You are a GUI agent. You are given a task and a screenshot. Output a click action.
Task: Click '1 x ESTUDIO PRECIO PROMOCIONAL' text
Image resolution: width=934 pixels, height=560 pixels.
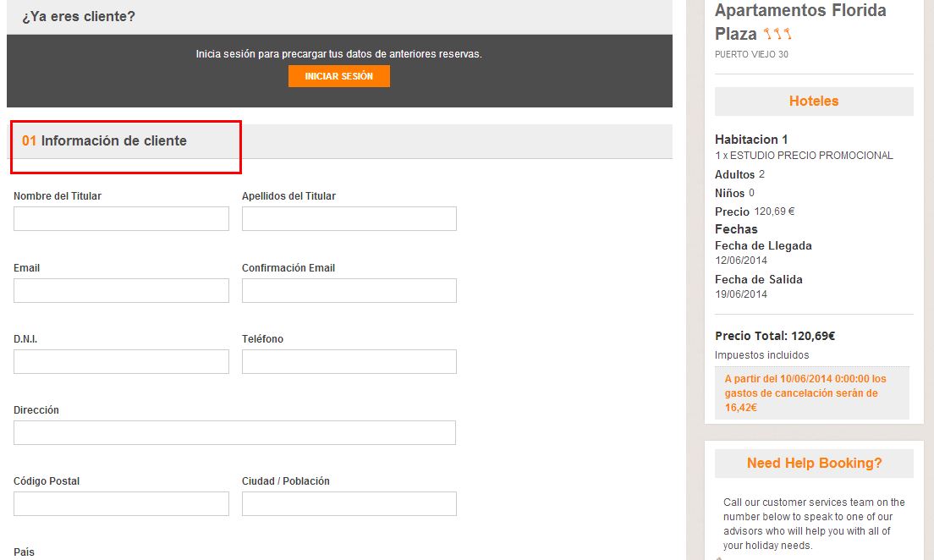pos(804,156)
